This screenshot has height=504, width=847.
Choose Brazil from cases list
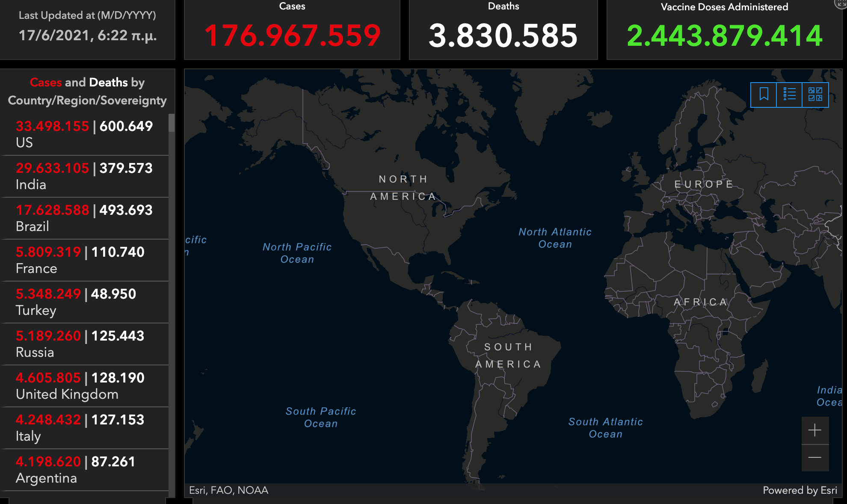pyautogui.click(x=84, y=218)
